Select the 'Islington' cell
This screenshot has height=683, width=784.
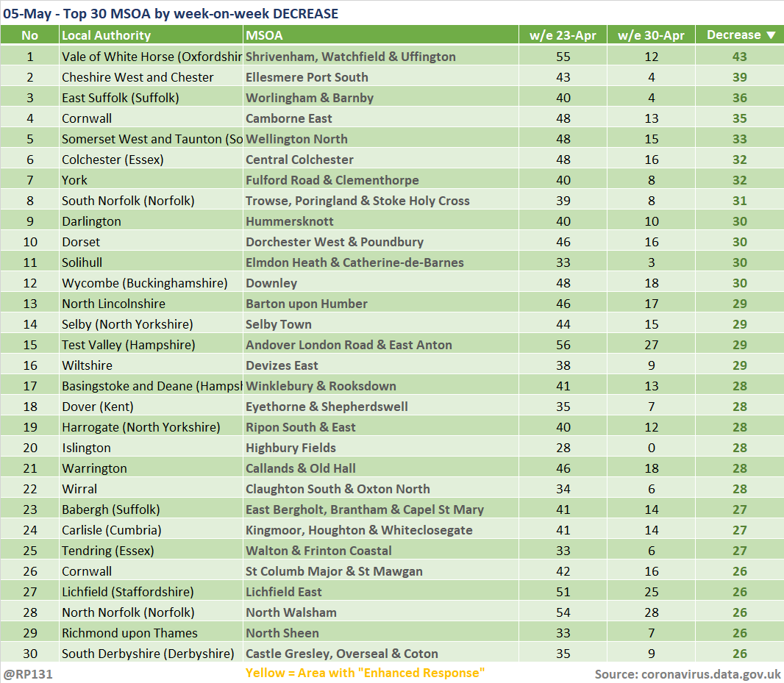tap(151, 448)
